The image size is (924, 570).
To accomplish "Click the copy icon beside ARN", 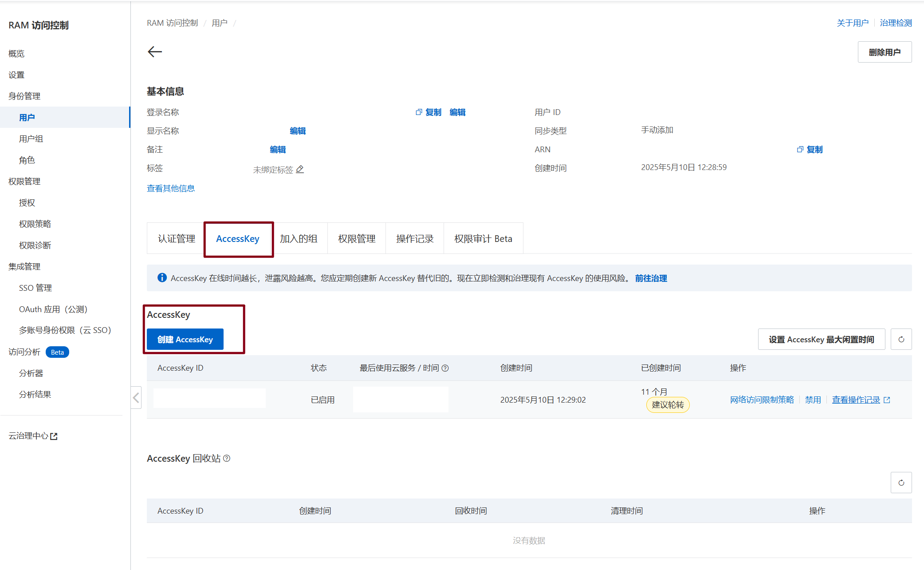I will (x=800, y=150).
